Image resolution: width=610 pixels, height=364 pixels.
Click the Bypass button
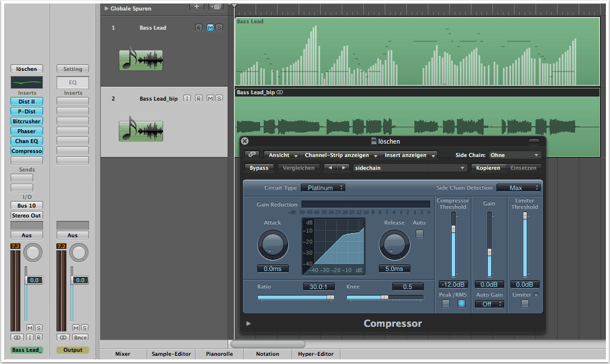[259, 168]
